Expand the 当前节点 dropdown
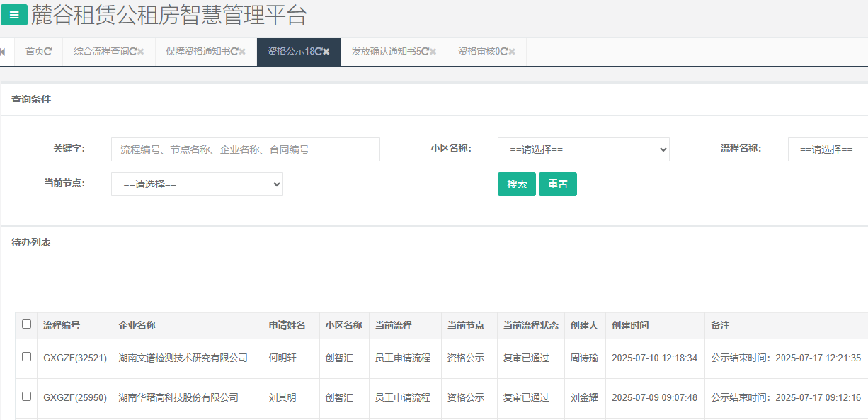The width and height of the screenshot is (868, 420). (x=197, y=184)
